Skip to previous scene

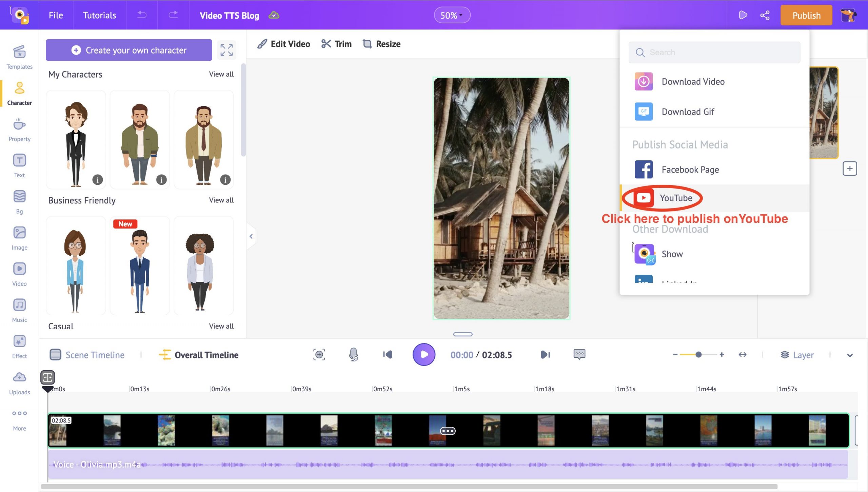coord(388,355)
